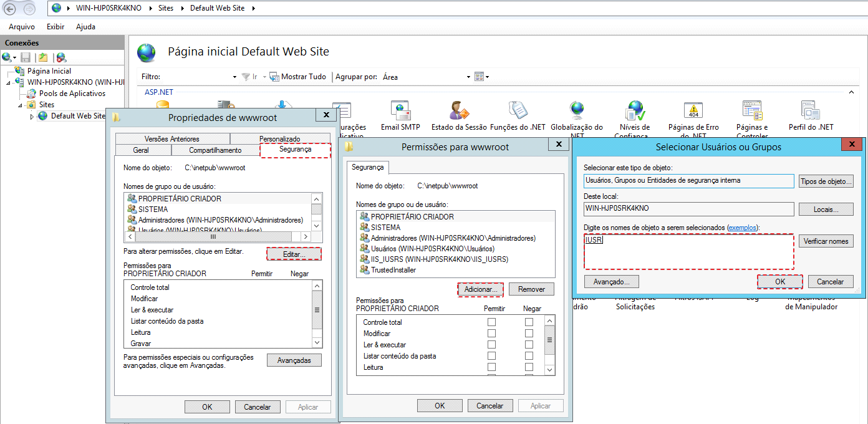
Task: Switch to the Compartilhamento tab
Action: tap(215, 150)
